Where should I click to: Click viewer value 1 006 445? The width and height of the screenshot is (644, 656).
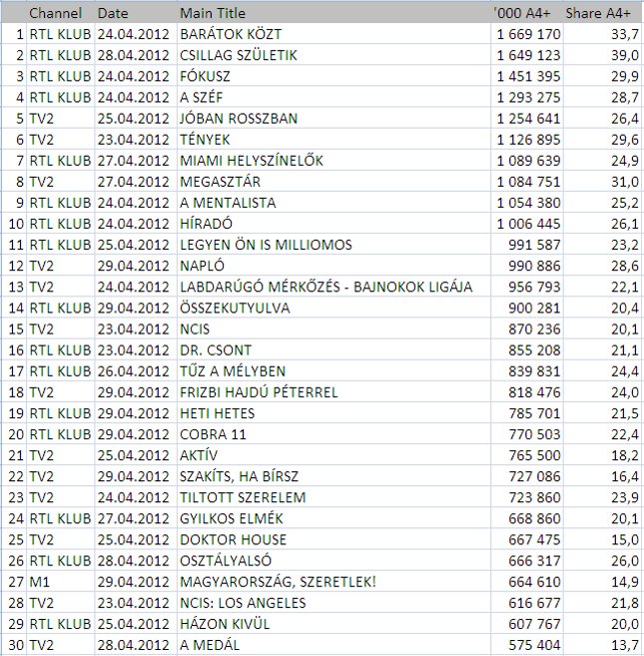pos(528,224)
